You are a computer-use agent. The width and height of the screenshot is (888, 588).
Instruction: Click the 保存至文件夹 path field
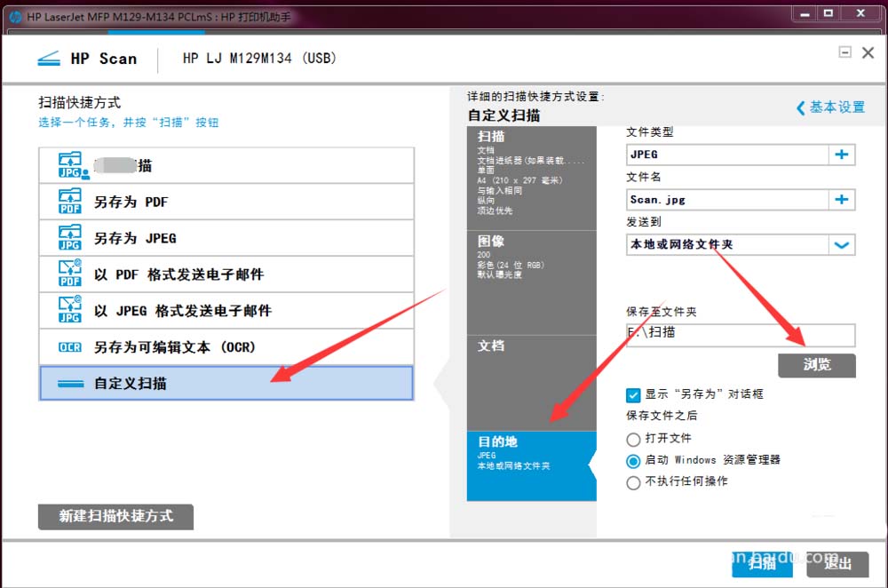741,336
